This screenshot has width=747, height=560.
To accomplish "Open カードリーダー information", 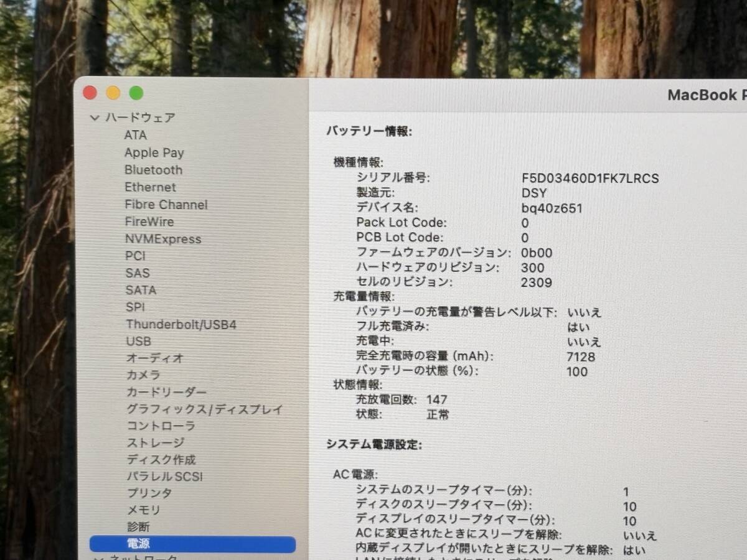I will (x=166, y=393).
